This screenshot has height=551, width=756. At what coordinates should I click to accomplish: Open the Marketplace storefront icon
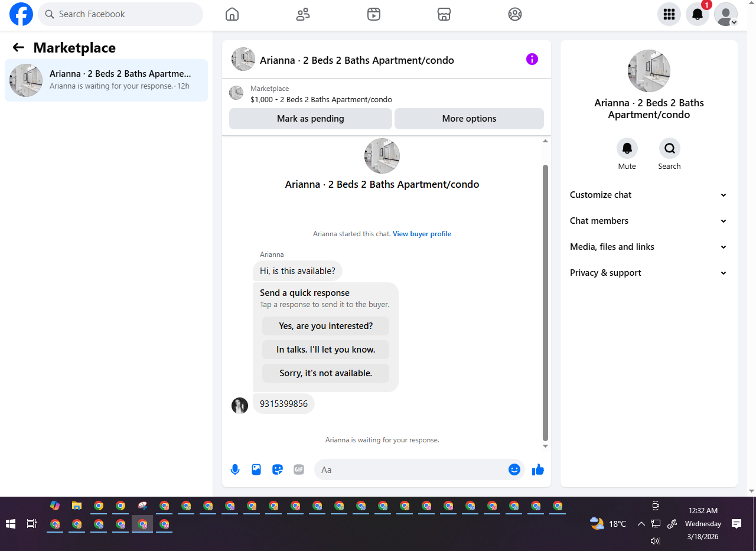click(x=444, y=14)
